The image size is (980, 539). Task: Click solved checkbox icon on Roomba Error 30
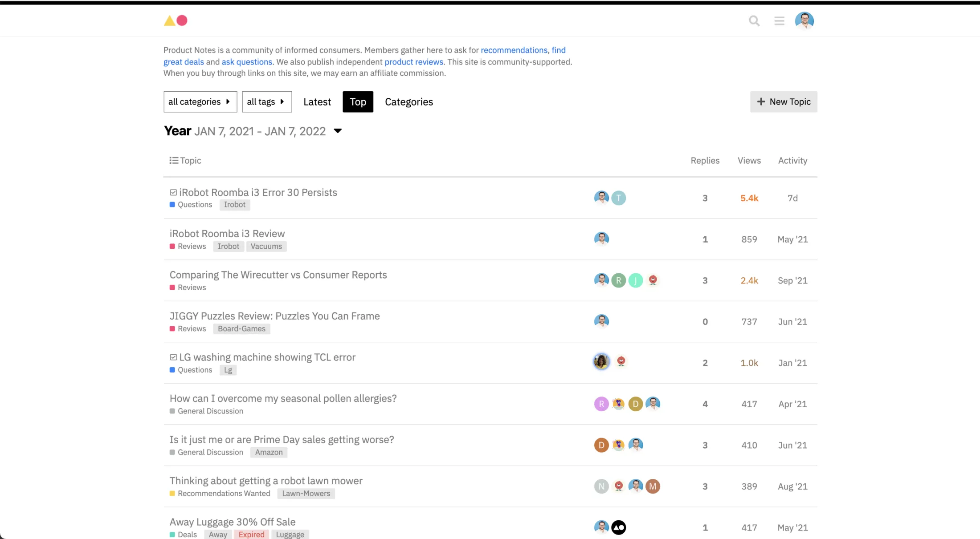coord(173,192)
